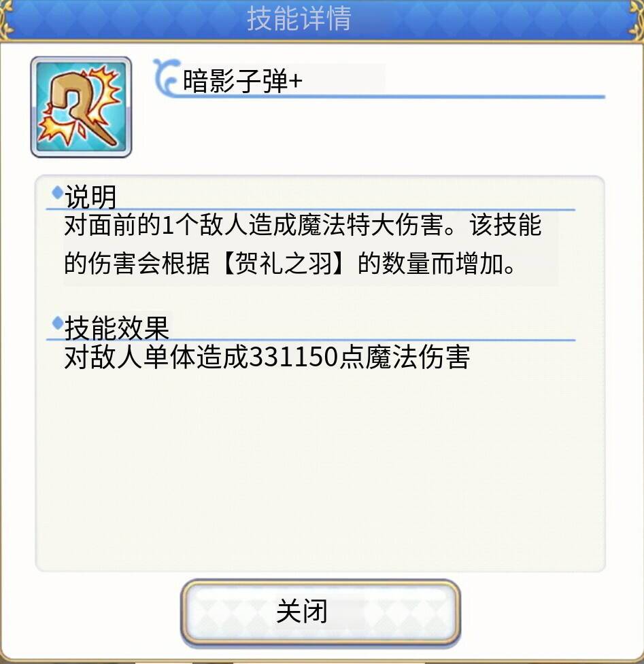Click the gold corner ornament at top-left
644x664 pixels.
(6, 19)
